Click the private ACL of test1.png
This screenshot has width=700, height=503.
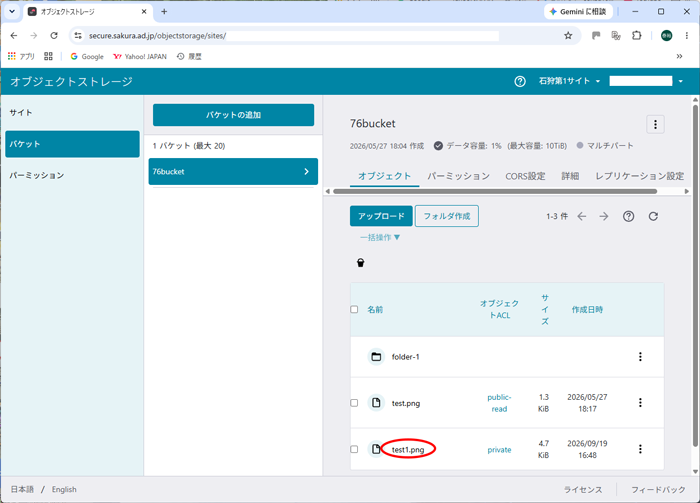point(499,449)
